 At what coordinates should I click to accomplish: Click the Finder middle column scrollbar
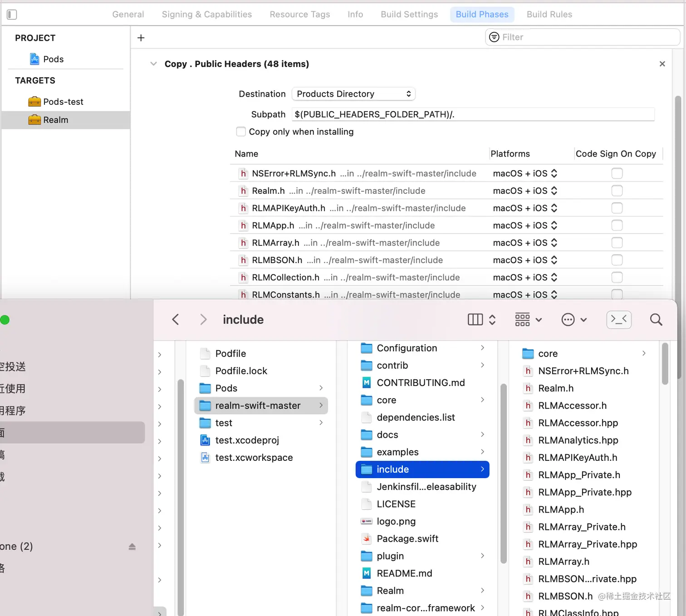pos(503,474)
